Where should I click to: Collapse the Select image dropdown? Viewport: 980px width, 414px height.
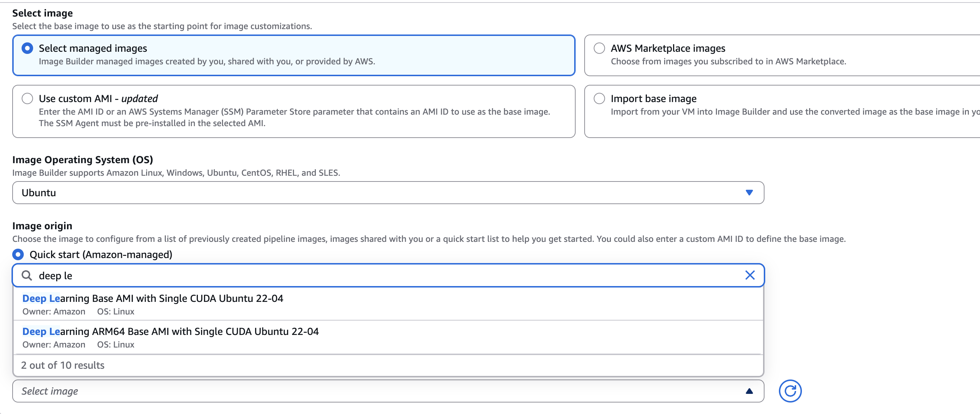click(x=380, y=391)
